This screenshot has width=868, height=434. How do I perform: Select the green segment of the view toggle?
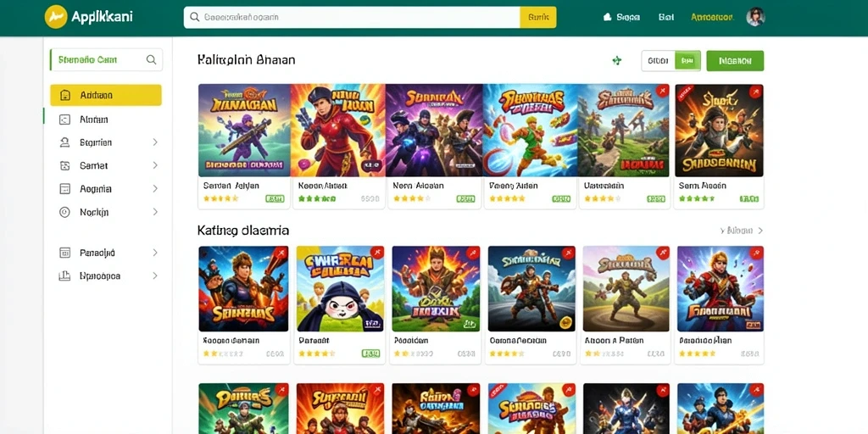tap(688, 61)
